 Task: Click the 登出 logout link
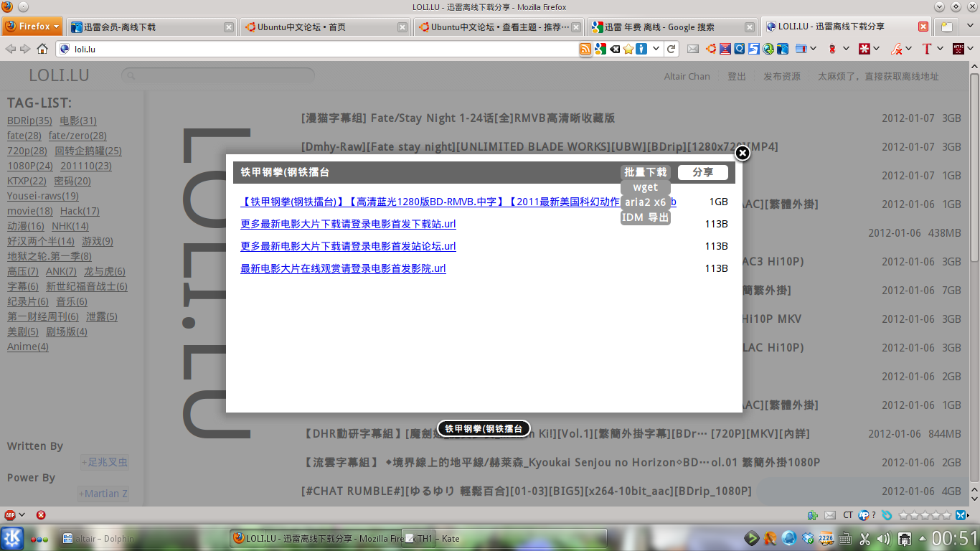[737, 76]
